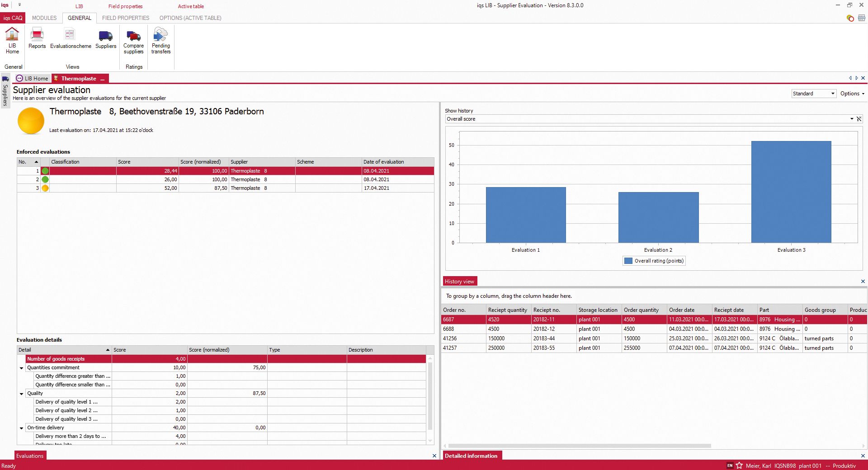Open the Thermoplaste tab ellipsis menu
This screenshot has height=470, width=868.
(103, 79)
